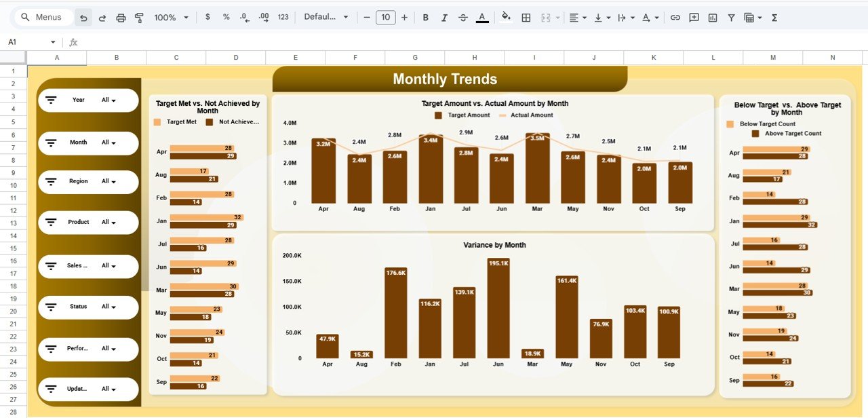Apply strikethrough formatting
The height and width of the screenshot is (418, 868).
tap(463, 17)
